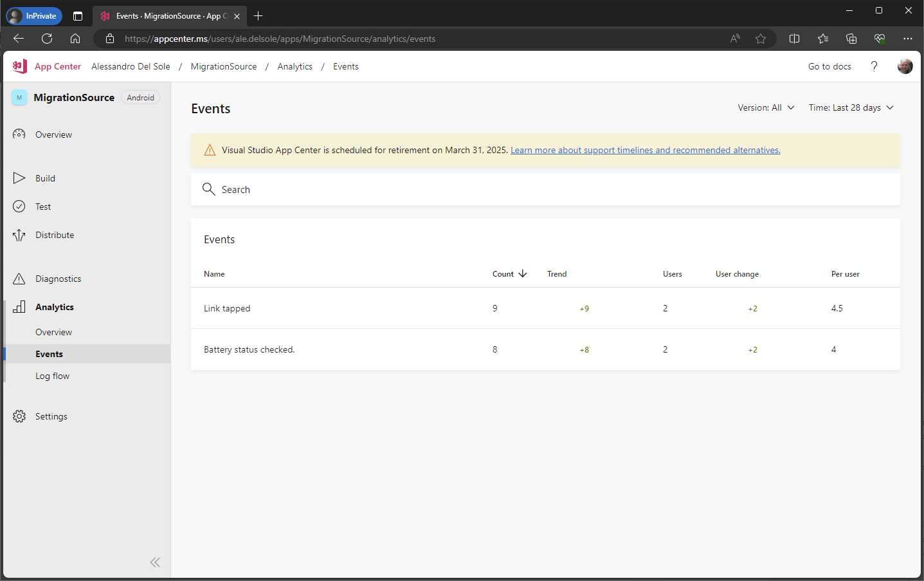Click the user avatar in the top right
Image resolution: width=924 pixels, height=581 pixels.
click(x=905, y=66)
